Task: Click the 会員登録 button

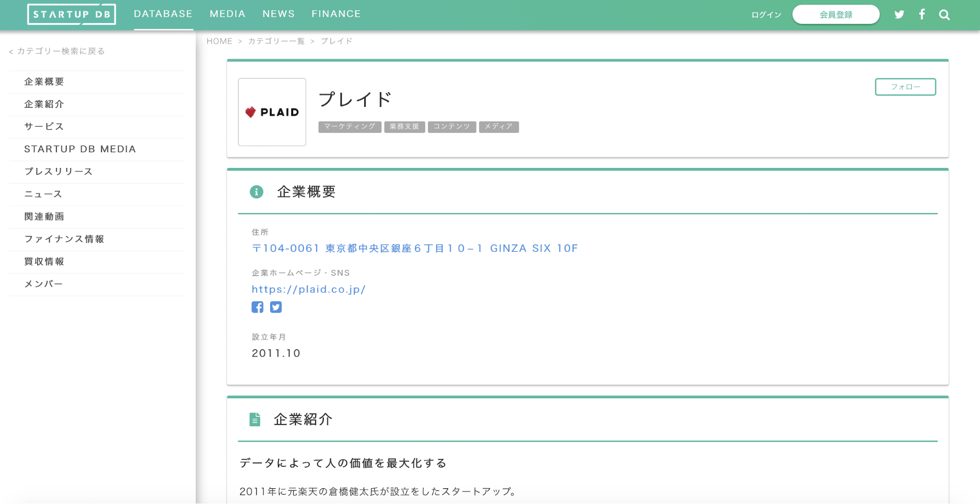Action: click(x=836, y=15)
